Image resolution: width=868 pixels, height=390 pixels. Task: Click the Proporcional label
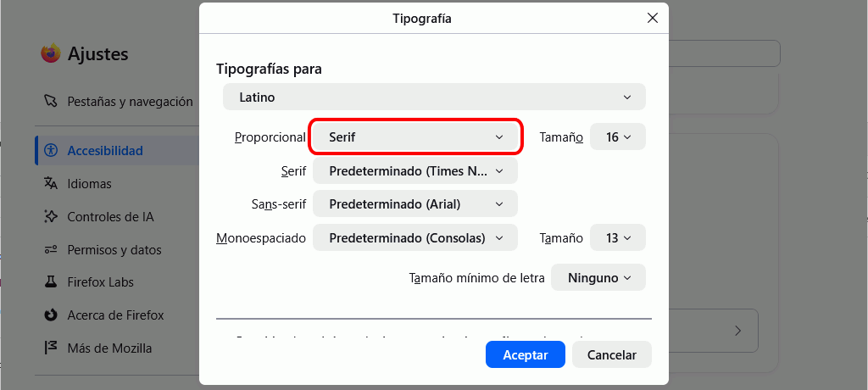coord(270,136)
